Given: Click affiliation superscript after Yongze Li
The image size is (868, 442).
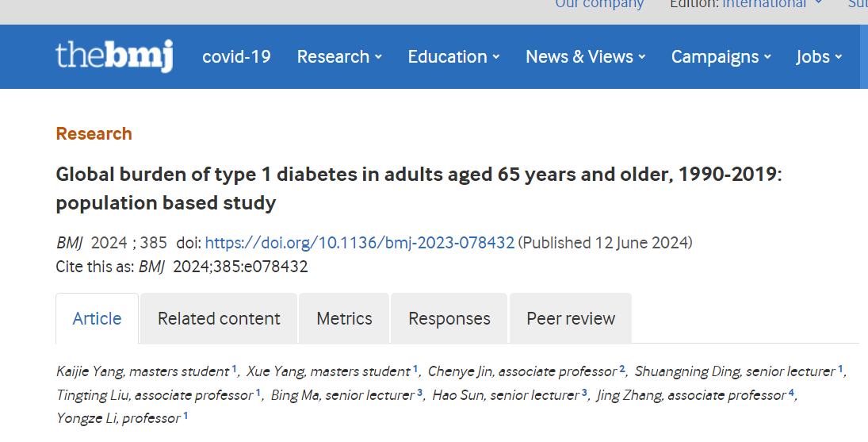Looking at the screenshot, I should click(x=185, y=415).
